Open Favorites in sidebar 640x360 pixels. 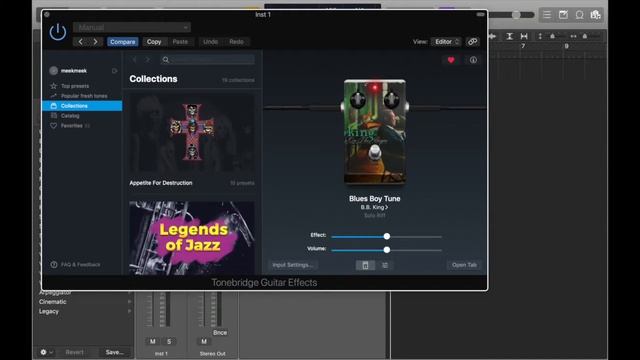click(71, 126)
